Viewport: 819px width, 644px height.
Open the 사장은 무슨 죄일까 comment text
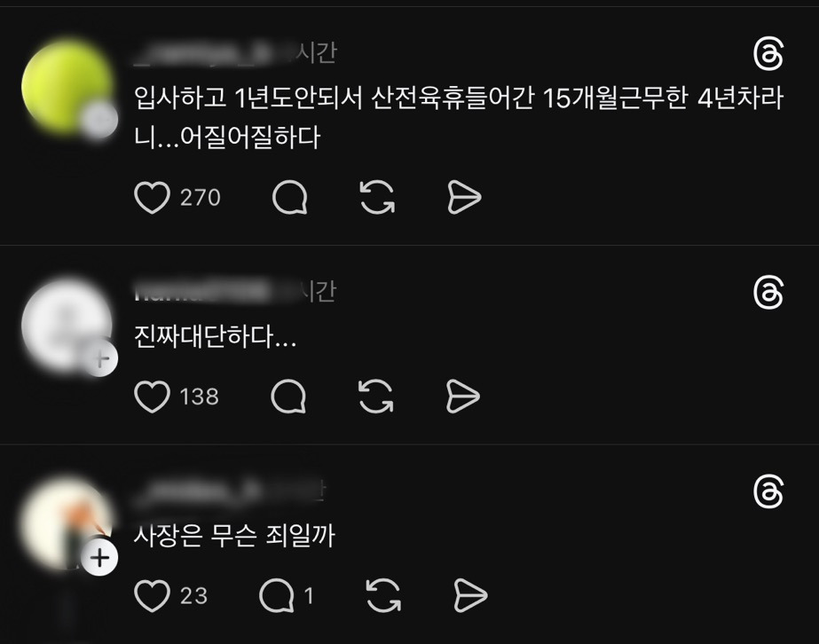click(234, 536)
